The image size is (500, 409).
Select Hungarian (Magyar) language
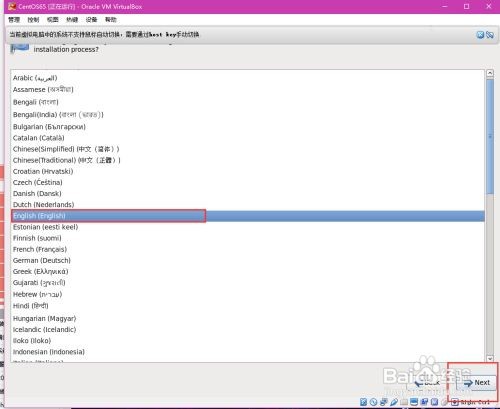[x=247, y=318]
